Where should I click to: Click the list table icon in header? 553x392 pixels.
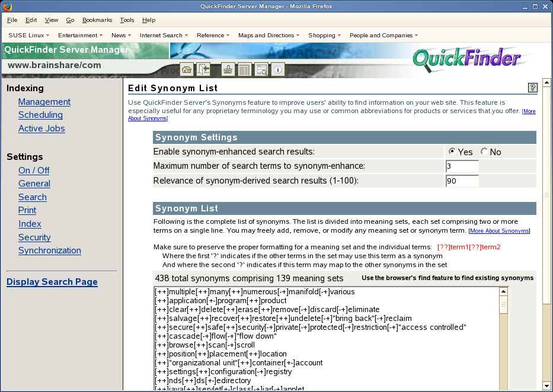point(244,69)
